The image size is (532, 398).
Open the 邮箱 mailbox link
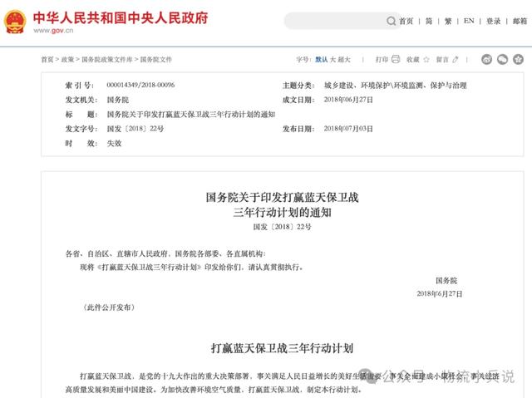tap(520, 21)
